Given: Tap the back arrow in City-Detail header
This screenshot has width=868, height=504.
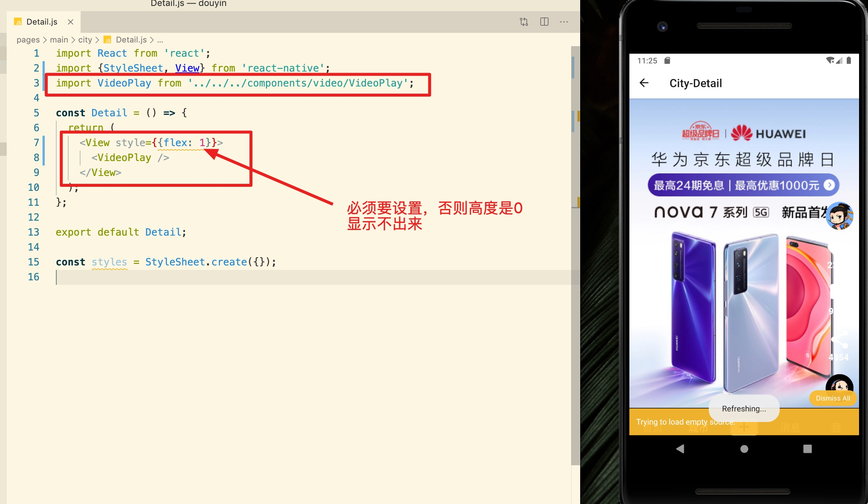Looking at the screenshot, I should click(x=644, y=83).
